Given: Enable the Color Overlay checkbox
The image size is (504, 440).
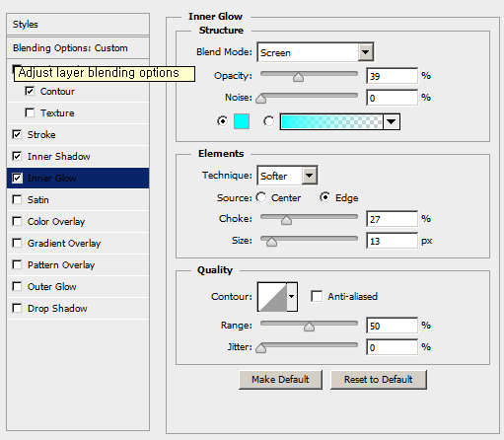Looking at the screenshot, I should click(x=17, y=221).
